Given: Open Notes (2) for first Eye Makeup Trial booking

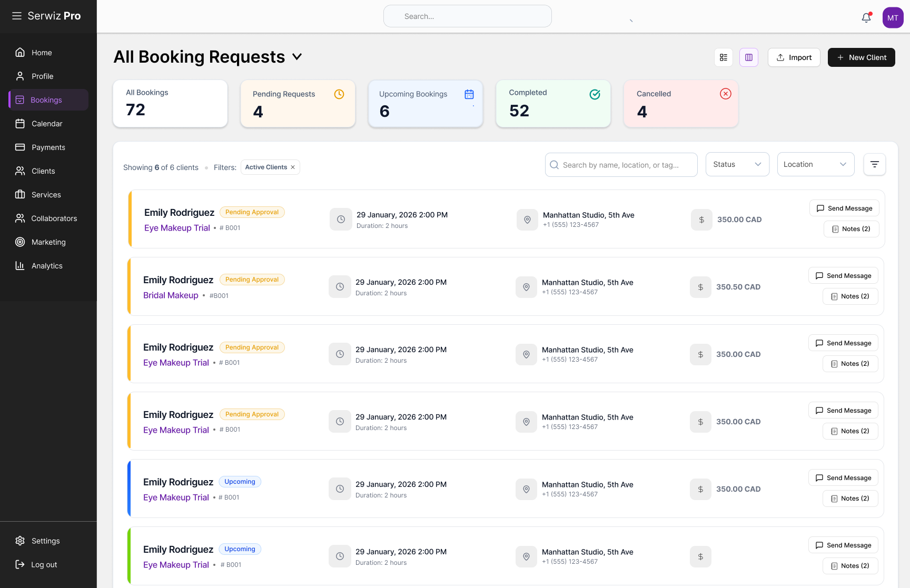Looking at the screenshot, I should tap(851, 229).
